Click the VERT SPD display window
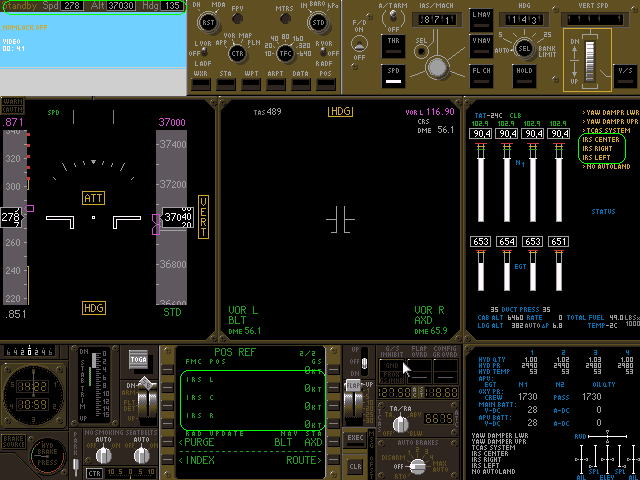The width and height of the screenshot is (640, 480). (x=593, y=19)
